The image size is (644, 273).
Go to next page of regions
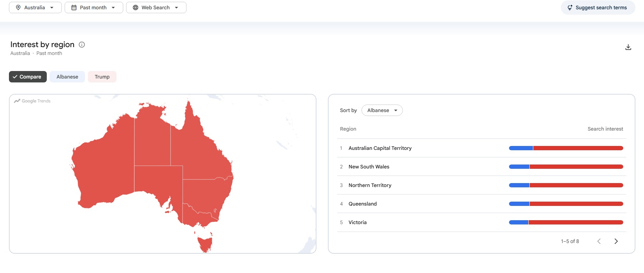pos(616,241)
